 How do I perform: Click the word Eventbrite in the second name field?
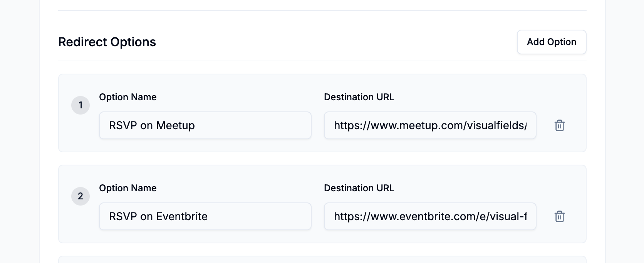[182, 216]
